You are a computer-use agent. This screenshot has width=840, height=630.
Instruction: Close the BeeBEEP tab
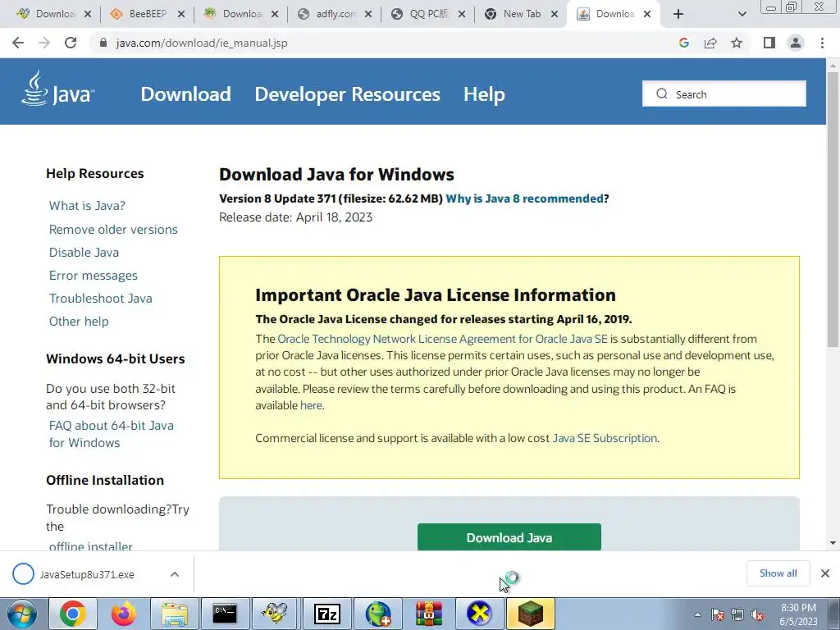[x=181, y=14]
